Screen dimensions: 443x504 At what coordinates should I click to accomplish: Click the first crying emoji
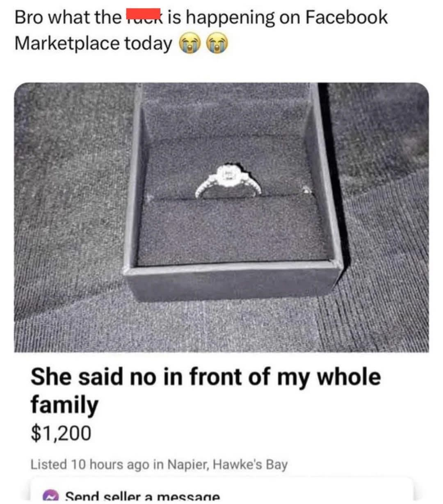pos(189,43)
